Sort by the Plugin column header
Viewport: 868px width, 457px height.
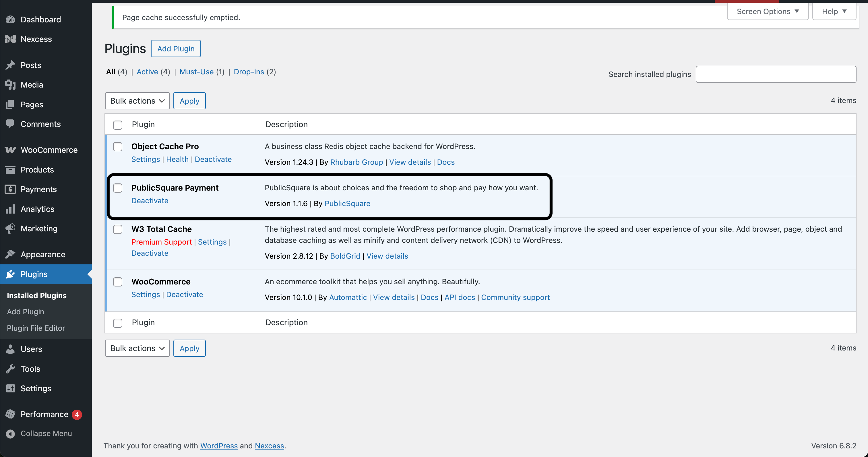point(143,124)
